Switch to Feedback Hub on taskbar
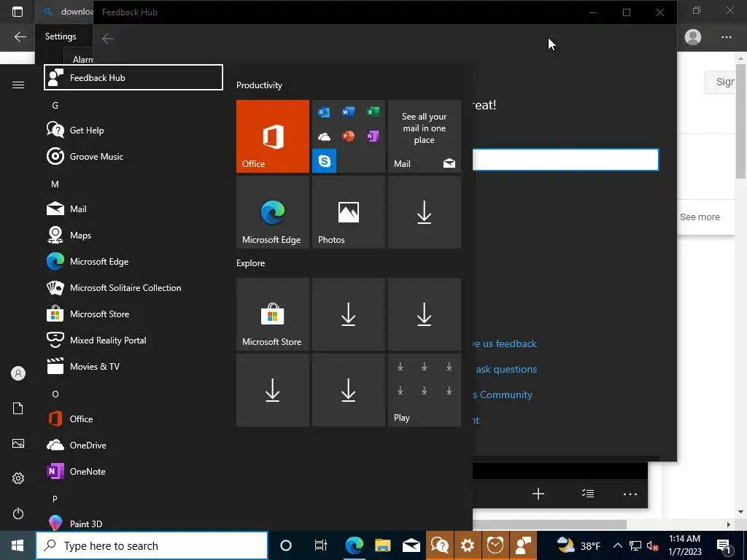 pos(524,545)
